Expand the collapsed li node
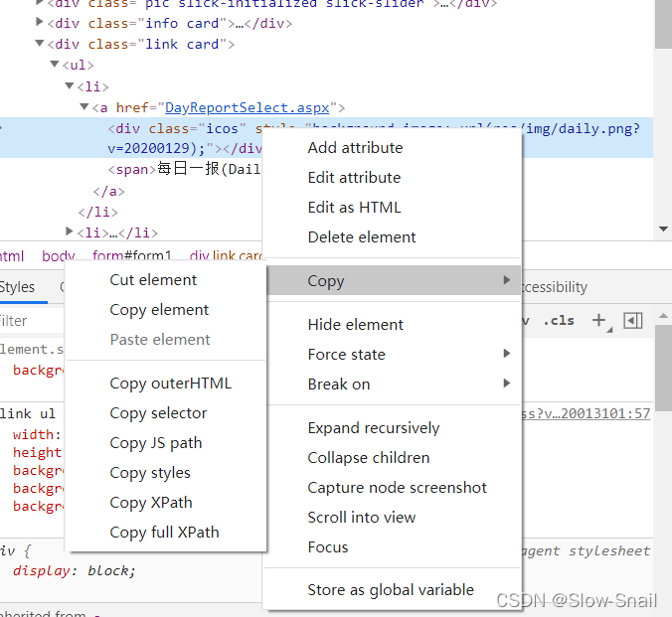672x617 pixels. pyautogui.click(x=70, y=231)
